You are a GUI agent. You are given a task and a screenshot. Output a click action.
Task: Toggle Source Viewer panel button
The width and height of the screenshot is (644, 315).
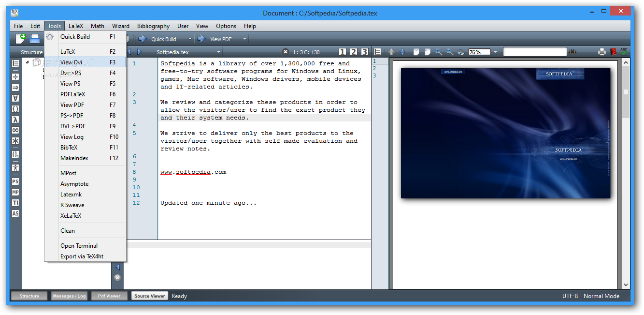(x=149, y=296)
